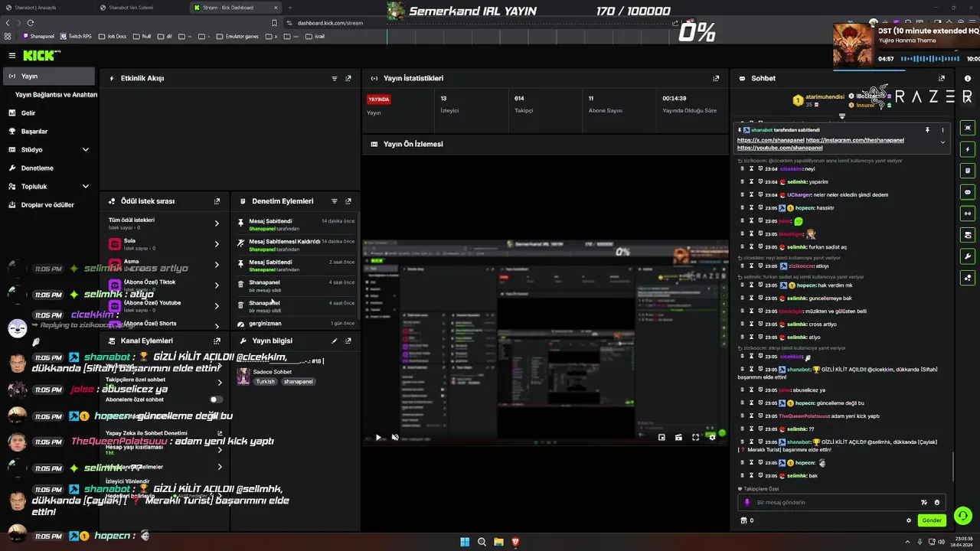
Task: Pop out the Kanal Eylemleri panel
Action: (x=217, y=341)
